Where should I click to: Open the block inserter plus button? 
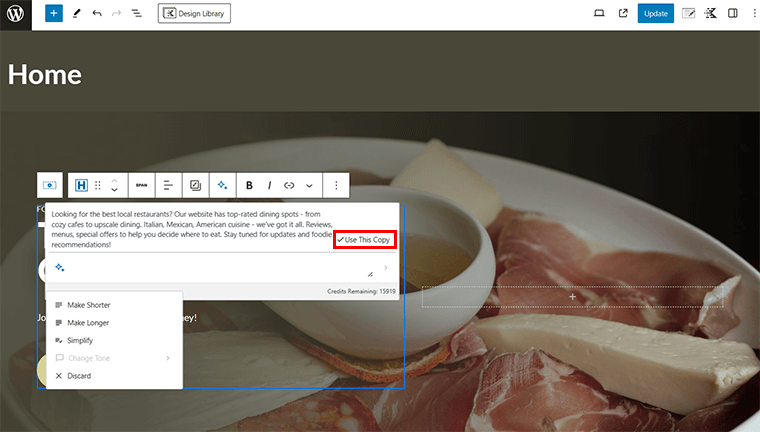[54, 14]
